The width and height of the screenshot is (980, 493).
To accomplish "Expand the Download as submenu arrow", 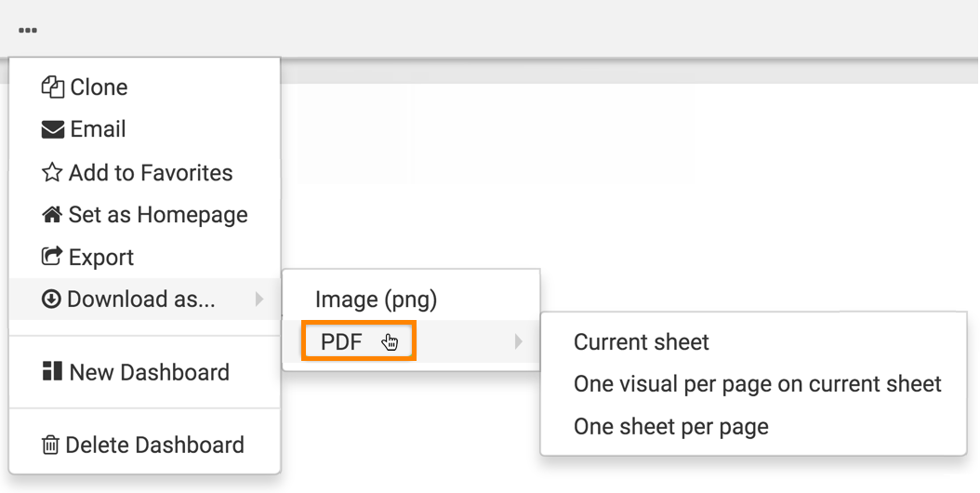I will 259,300.
